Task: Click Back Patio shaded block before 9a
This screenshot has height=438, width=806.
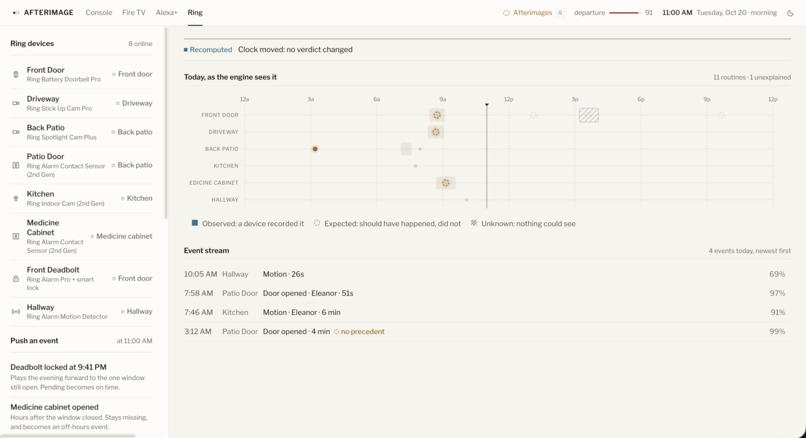Action: [x=406, y=149]
